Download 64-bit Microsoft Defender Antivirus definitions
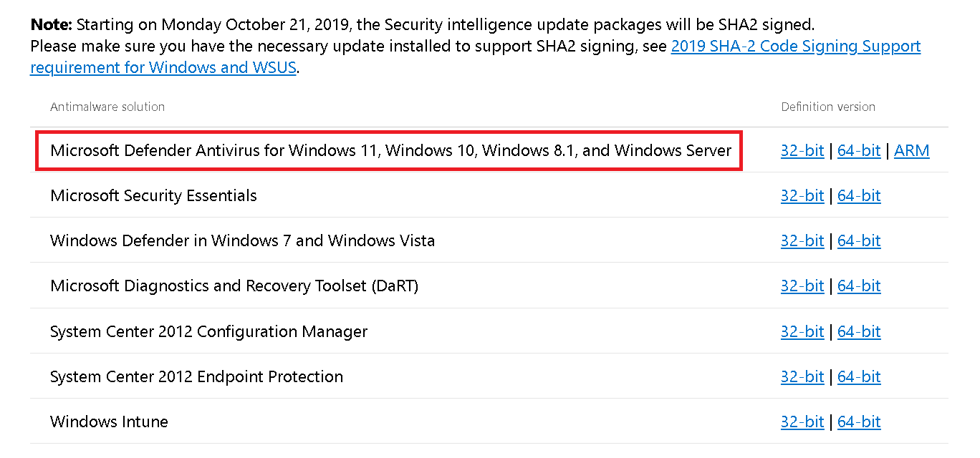Screen dimensions: 980x458 coord(858,151)
